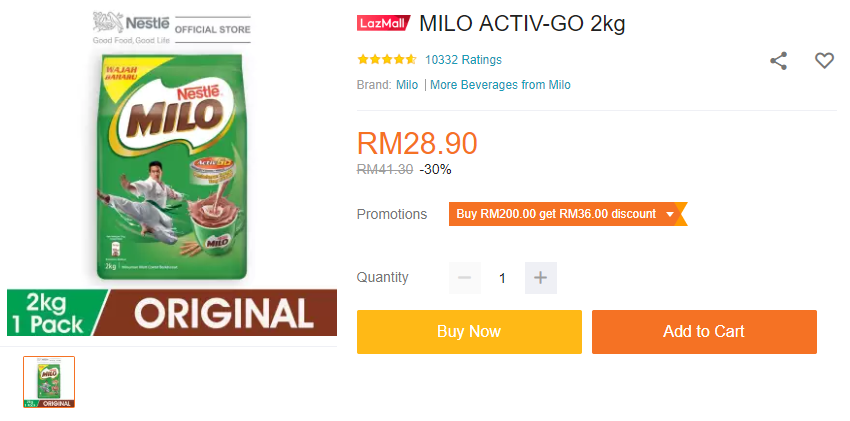Click Add to Cart button
Viewport: 850px width, 421px height.
click(704, 332)
